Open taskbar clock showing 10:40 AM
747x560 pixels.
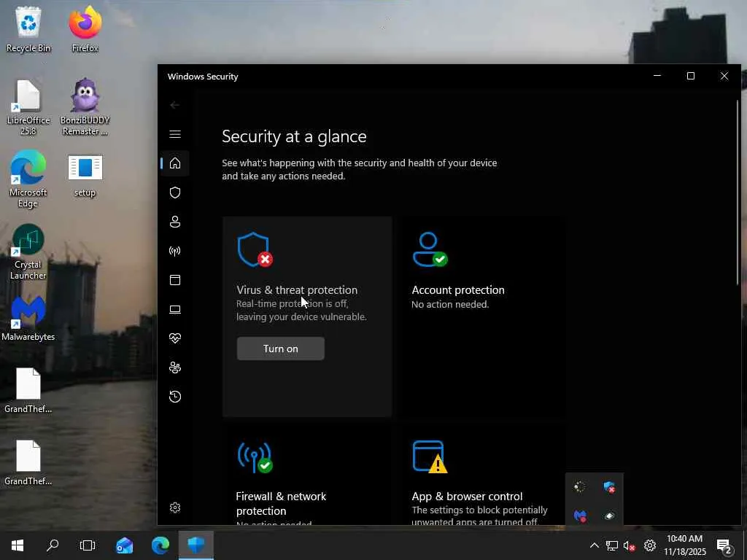coord(684,545)
